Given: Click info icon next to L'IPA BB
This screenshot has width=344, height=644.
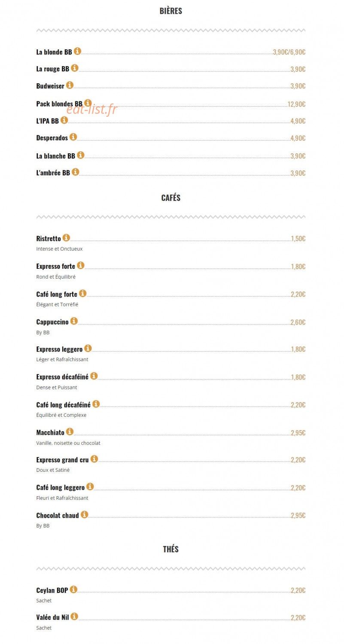Looking at the screenshot, I should coord(64,120).
